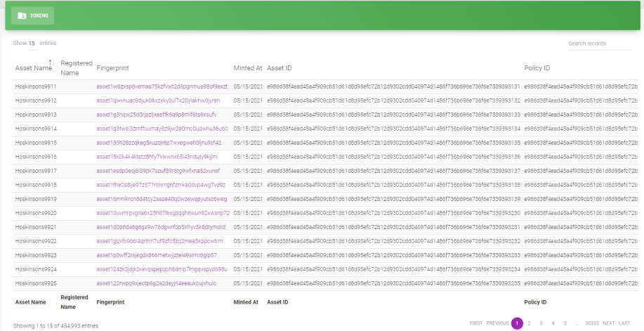Screen dimensions: 644x331
Task: Select the Hoskinsons9919 asset name cell
Action: [x=36, y=199]
